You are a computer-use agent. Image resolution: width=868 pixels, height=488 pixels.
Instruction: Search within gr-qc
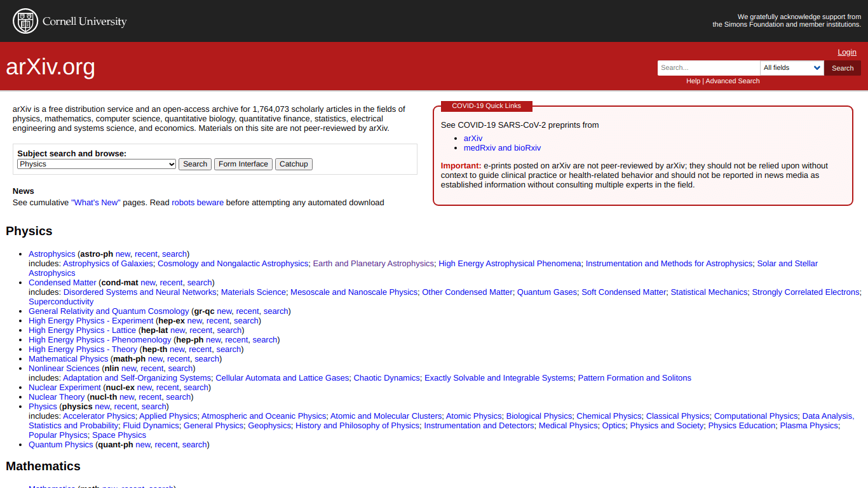pyautogui.click(x=276, y=311)
